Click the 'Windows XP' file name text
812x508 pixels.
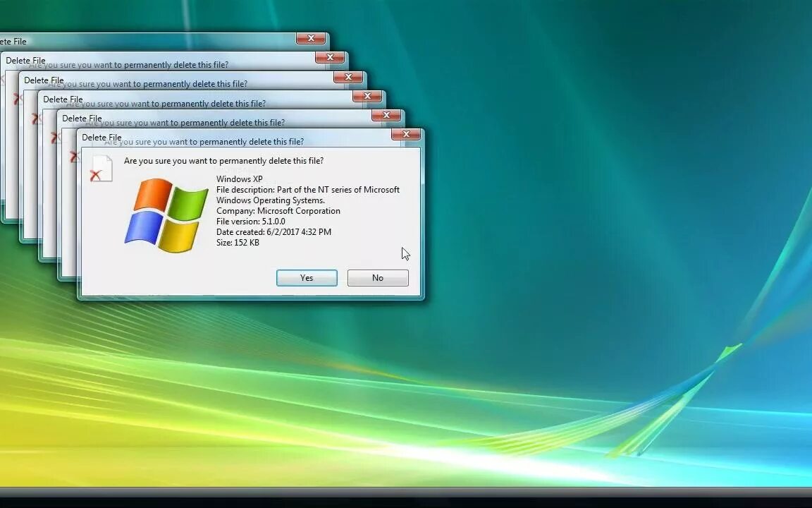point(239,179)
